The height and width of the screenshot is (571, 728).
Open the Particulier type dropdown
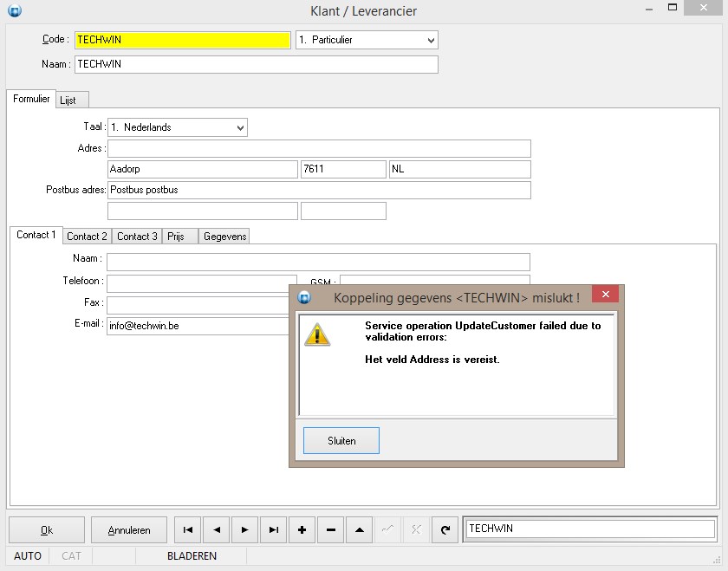click(431, 41)
